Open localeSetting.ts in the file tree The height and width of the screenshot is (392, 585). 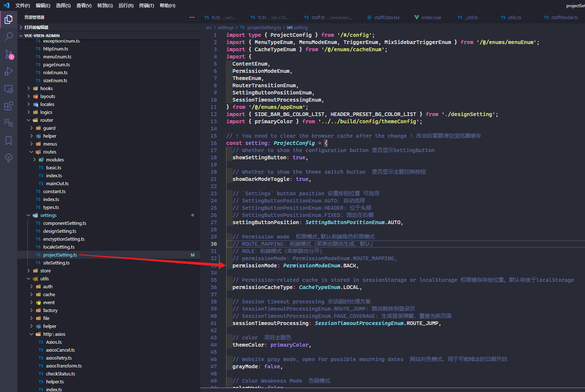[x=109, y=247]
